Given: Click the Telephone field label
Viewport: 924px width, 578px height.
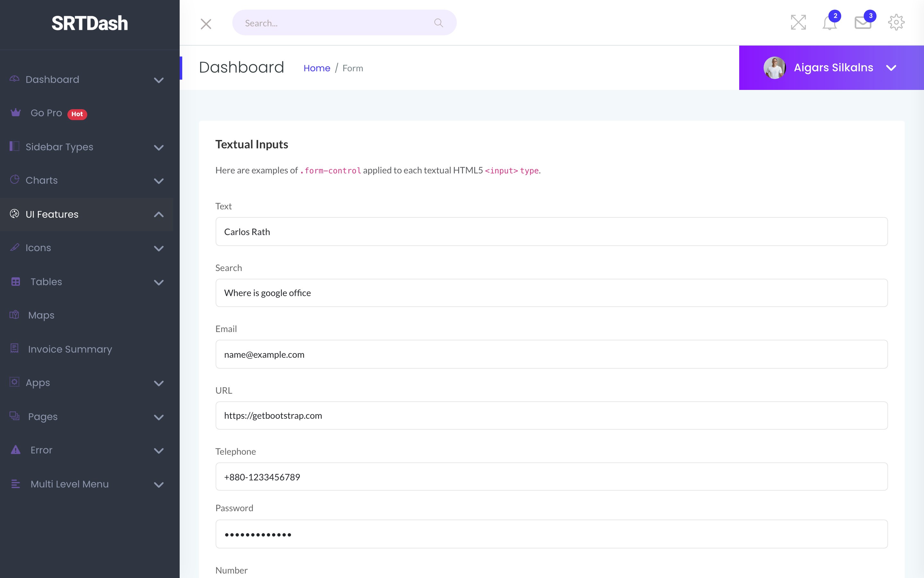Looking at the screenshot, I should (235, 451).
